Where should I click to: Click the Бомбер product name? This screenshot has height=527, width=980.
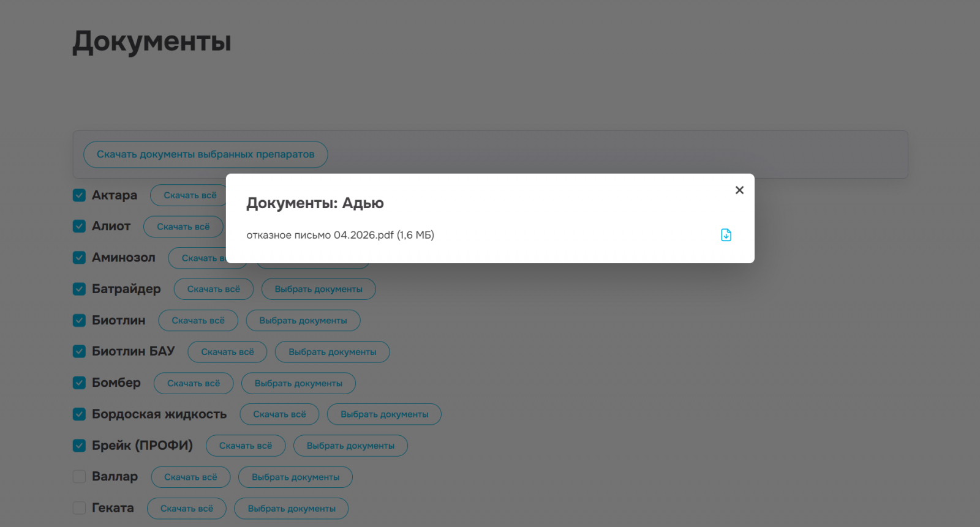click(x=116, y=383)
